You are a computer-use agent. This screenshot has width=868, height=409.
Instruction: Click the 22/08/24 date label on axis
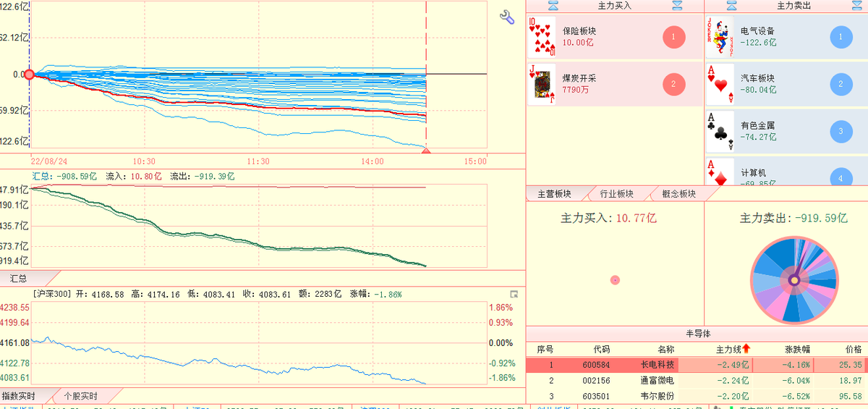(x=49, y=161)
